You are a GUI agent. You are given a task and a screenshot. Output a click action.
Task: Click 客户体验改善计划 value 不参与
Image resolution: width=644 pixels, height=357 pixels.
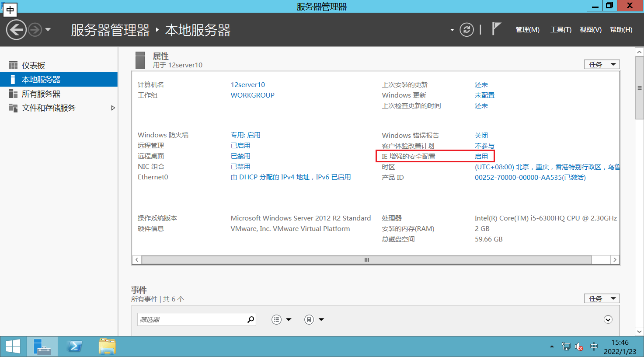click(484, 146)
